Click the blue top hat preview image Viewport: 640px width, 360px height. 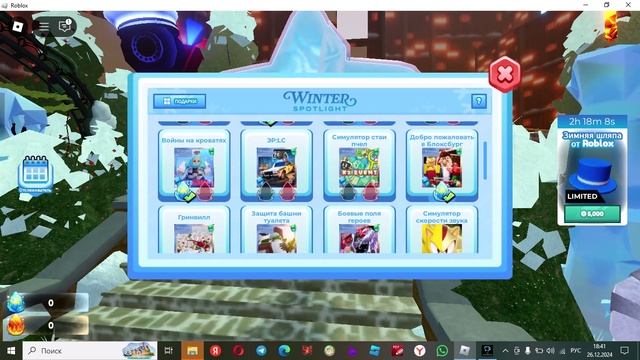tap(593, 176)
